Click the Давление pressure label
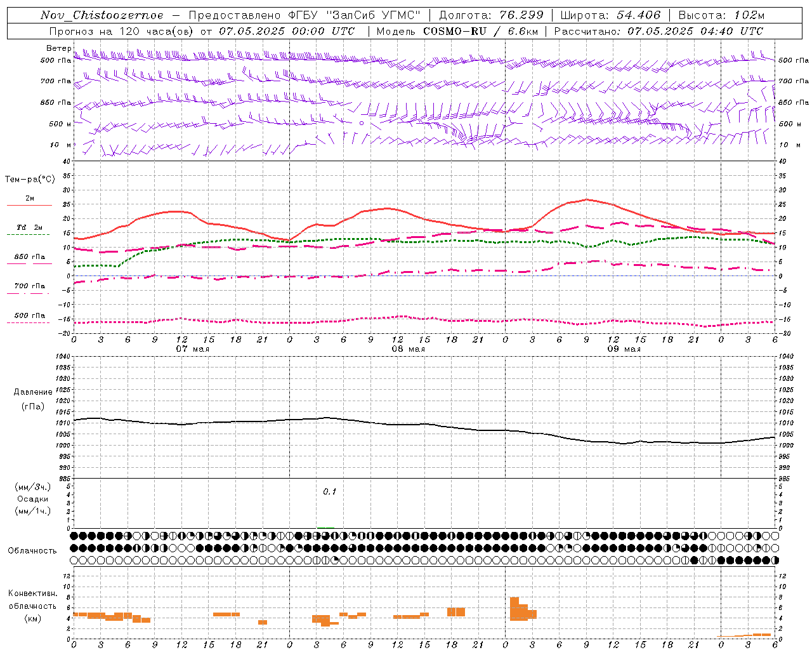Screen dimensions: 812x650 33,392
